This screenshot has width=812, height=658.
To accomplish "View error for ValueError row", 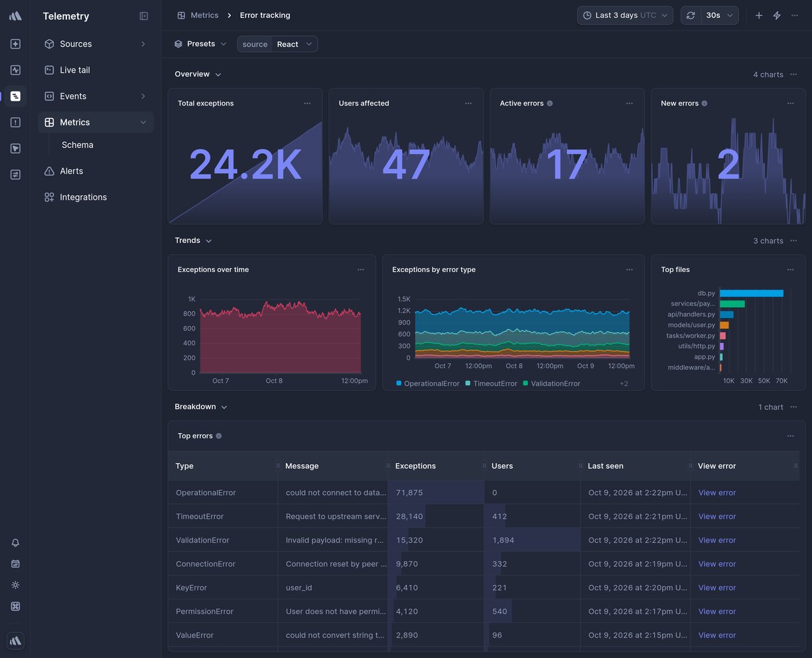I will 717,635.
